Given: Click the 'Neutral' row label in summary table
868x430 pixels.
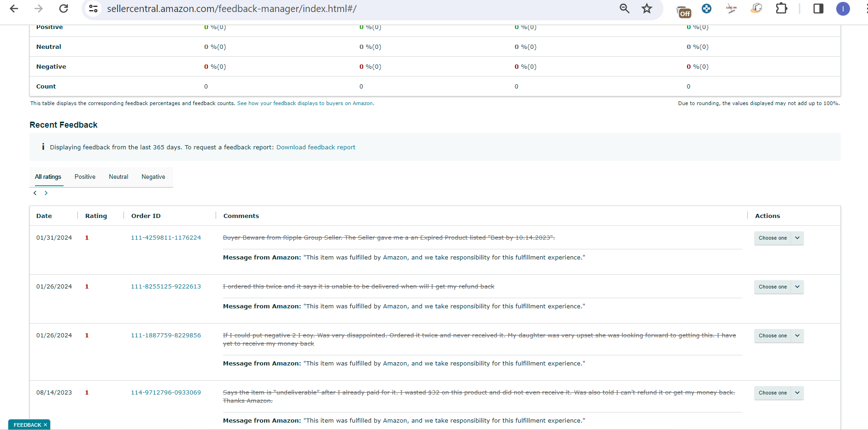Looking at the screenshot, I should (49, 47).
